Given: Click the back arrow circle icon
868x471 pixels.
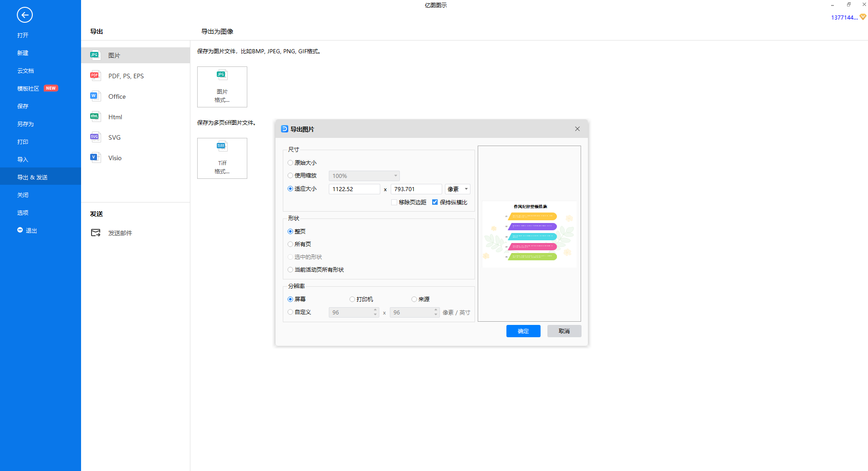Looking at the screenshot, I should tap(25, 15).
